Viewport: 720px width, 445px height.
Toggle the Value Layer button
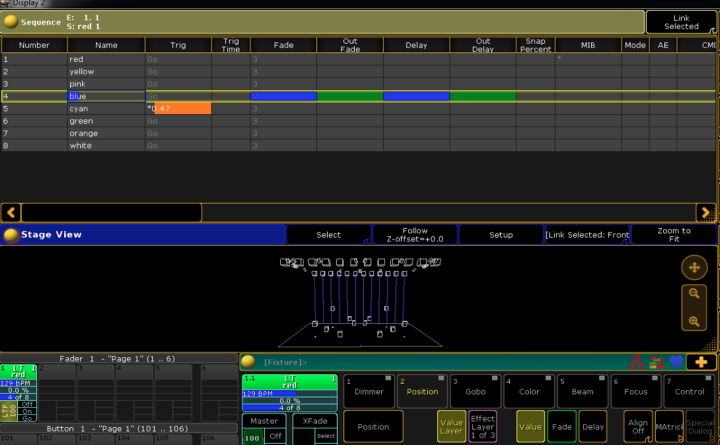tap(451, 427)
